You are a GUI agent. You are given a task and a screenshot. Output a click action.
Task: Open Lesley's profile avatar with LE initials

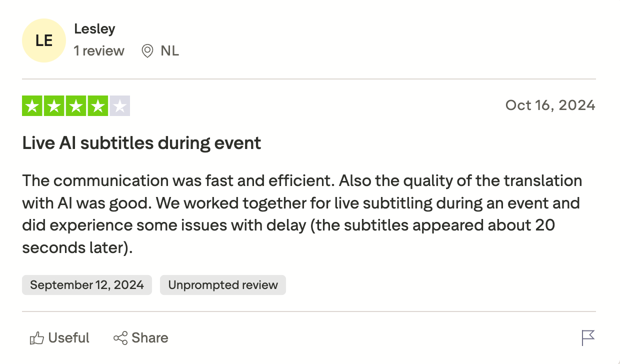click(x=44, y=40)
